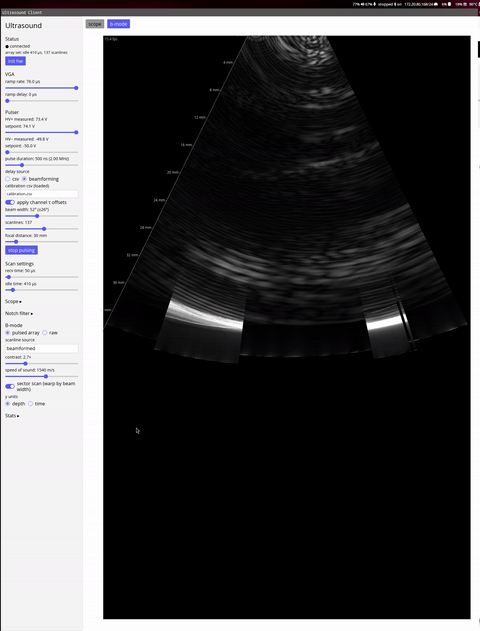Select pulsed array B-mode option
The image size is (480, 631).
[8, 333]
